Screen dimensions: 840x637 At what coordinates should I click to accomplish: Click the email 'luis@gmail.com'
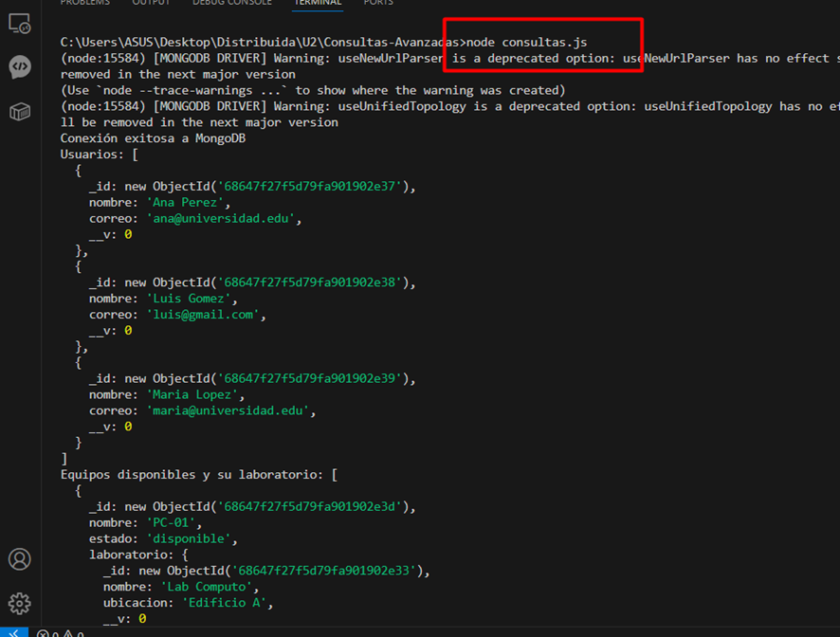tap(203, 315)
